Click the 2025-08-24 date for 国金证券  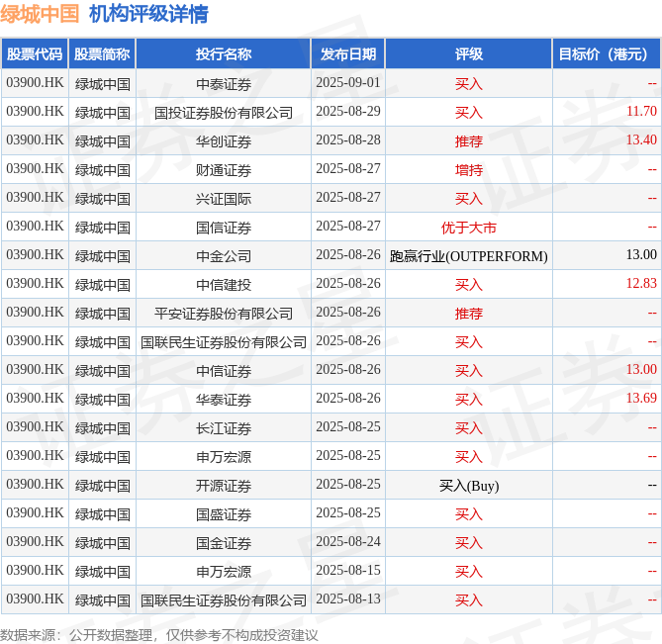[348, 541]
